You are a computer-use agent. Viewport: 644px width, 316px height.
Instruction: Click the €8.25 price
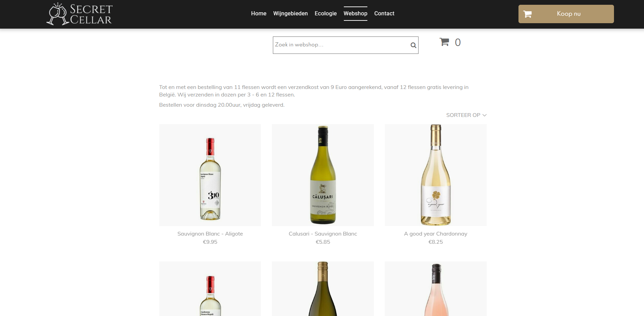[436, 242]
